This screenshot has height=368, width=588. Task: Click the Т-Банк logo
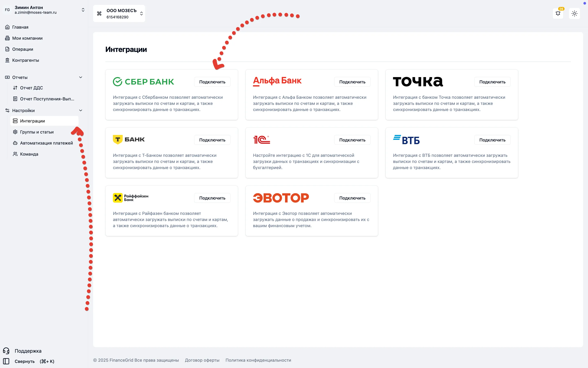tap(129, 139)
